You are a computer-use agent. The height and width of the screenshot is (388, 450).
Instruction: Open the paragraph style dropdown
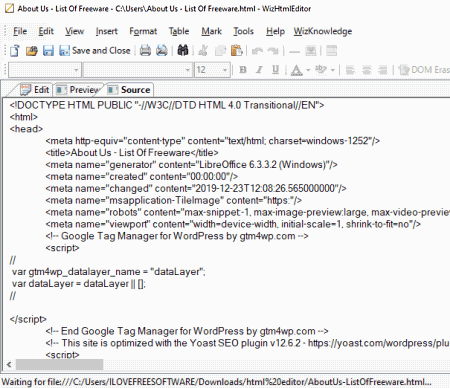tap(76, 70)
